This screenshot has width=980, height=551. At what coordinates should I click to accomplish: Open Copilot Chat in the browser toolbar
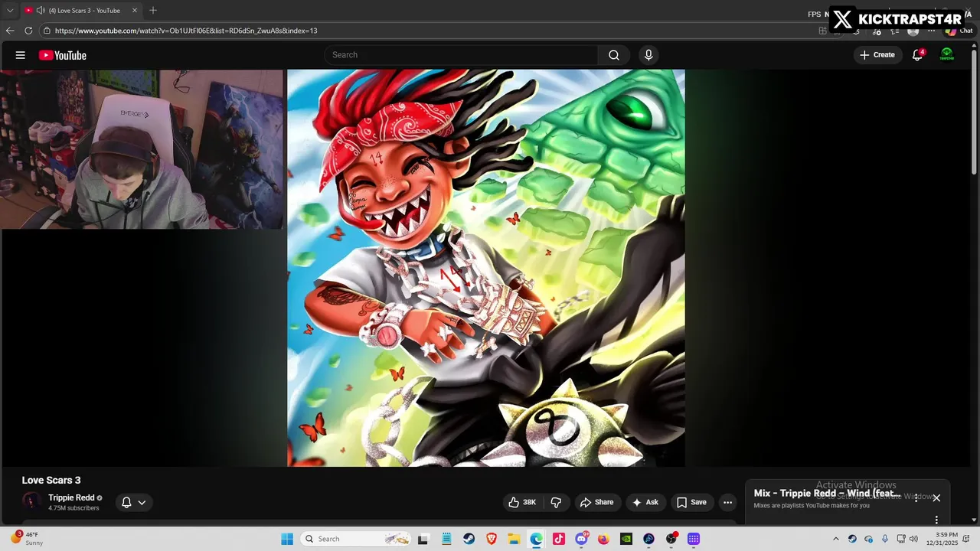coord(959,31)
